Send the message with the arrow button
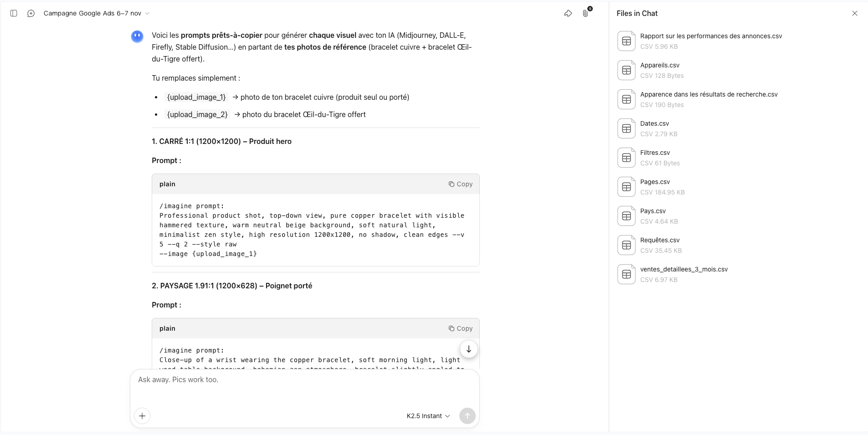The image size is (868, 435). [467, 416]
